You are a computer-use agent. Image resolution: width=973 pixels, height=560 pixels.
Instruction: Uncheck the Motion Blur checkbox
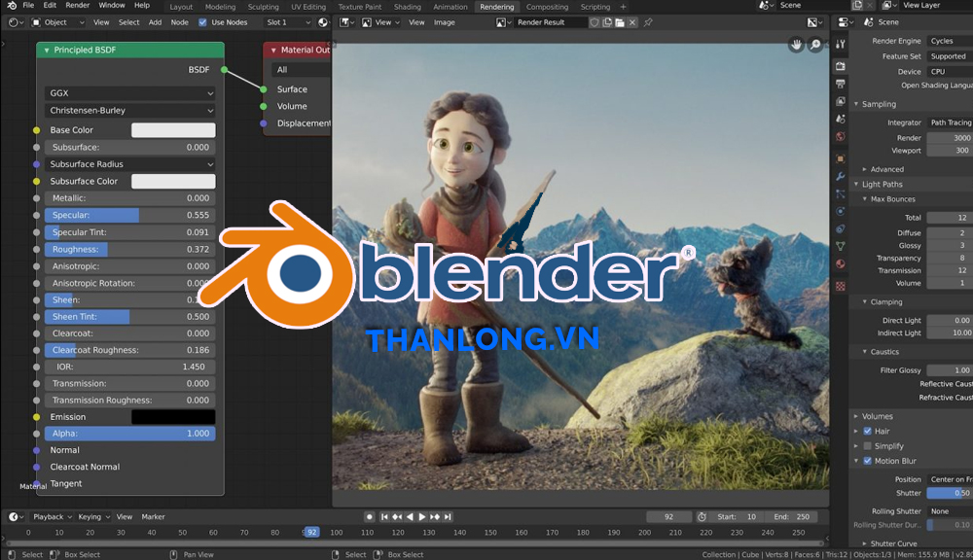(868, 461)
